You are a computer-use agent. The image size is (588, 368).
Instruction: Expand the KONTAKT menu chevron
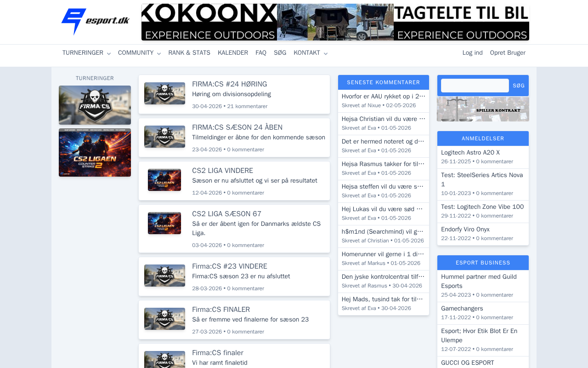[326, 53]
